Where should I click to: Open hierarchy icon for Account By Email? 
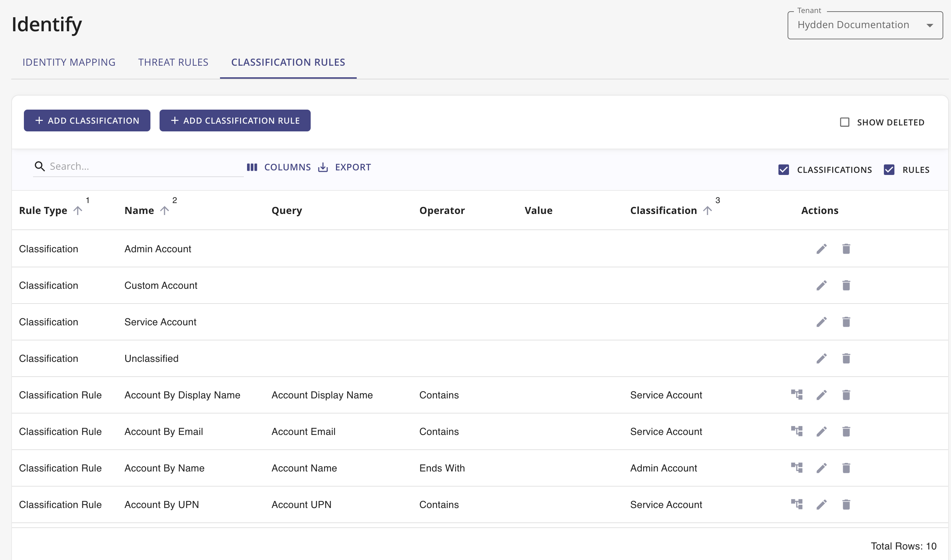tap(797, 431)
